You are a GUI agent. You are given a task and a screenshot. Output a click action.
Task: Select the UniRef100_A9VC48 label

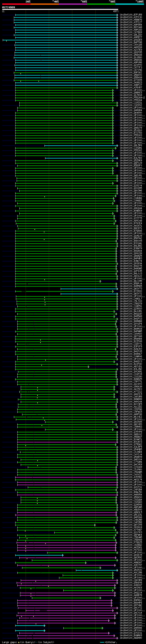tap(131, 221)
